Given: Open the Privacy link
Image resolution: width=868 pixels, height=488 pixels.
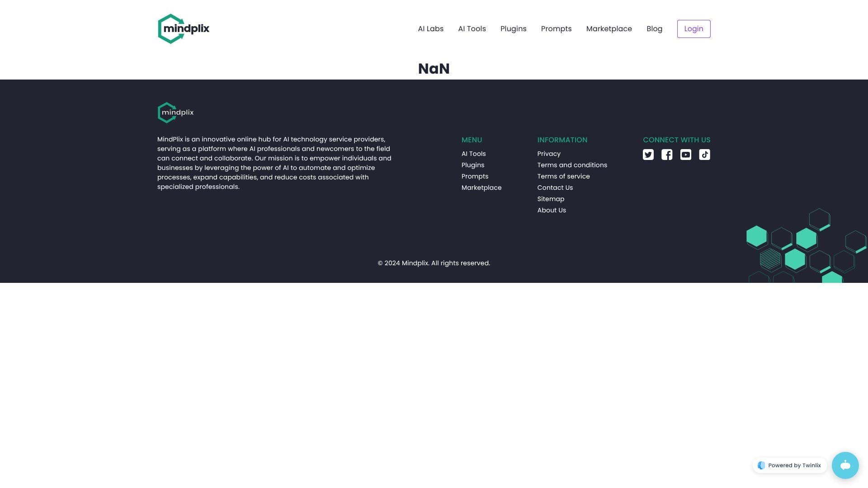Looking at the screenshot, I should point(548,154).
